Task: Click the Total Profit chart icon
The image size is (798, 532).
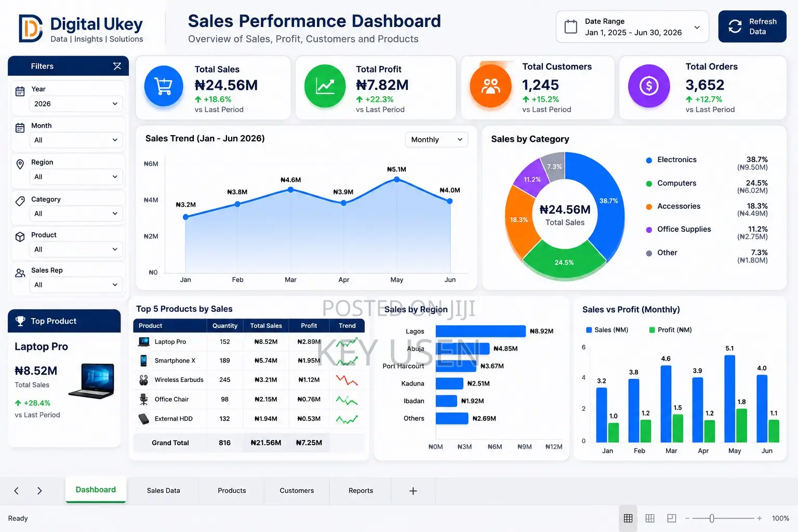Action: [325, 86]
